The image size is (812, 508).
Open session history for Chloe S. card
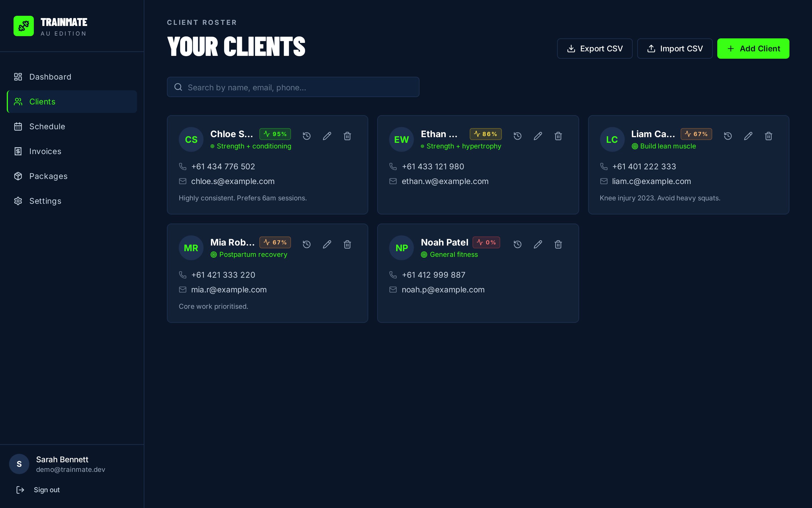tap(307, 136)
